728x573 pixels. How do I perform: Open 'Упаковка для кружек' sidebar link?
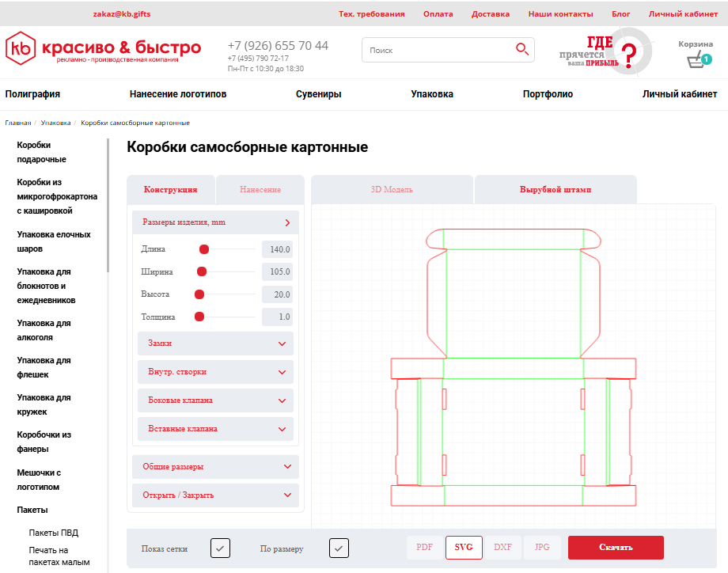click(44, 404)
